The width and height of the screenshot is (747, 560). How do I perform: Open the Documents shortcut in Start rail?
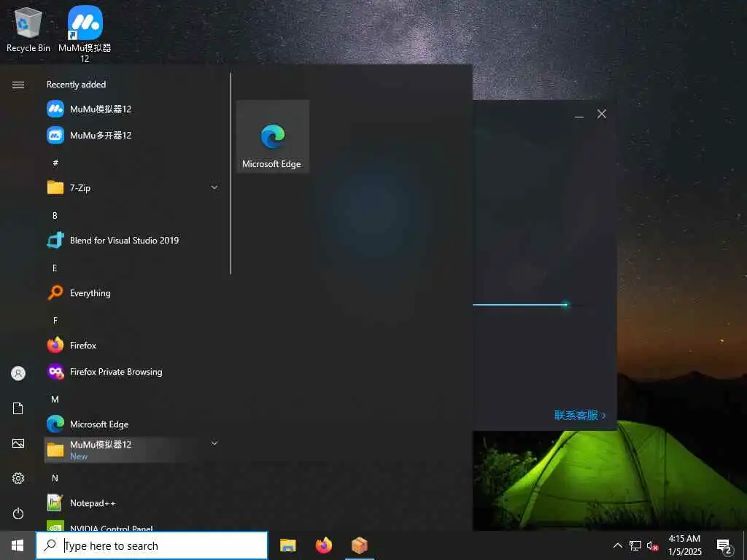pyautogui.click(x=18, y=408)
